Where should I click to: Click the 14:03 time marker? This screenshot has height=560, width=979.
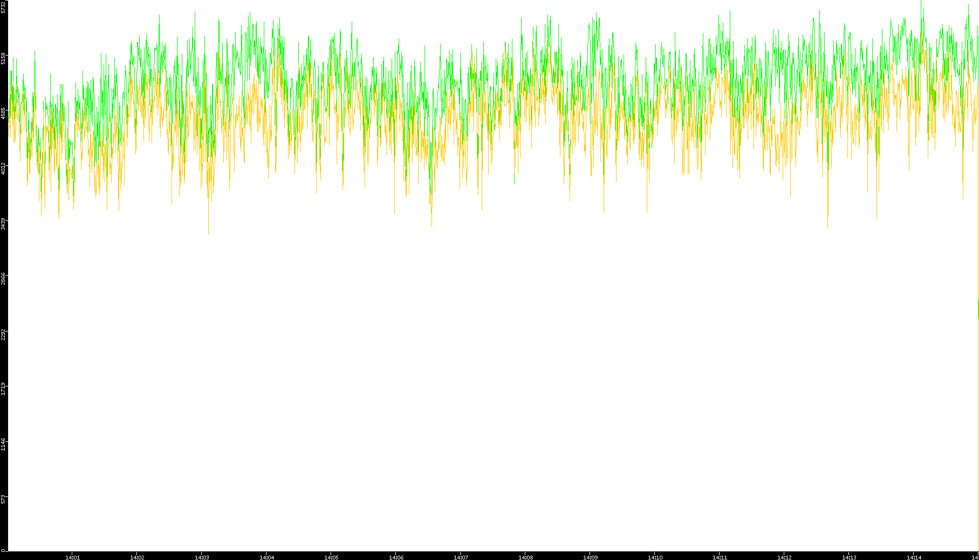pyautogui.click(x=202, y=557)
